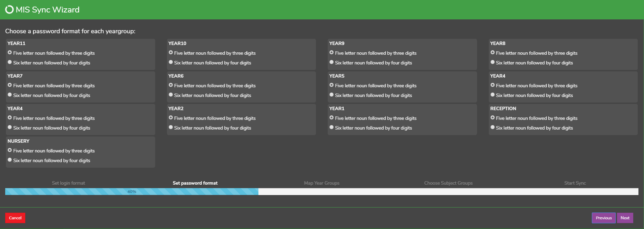Image resolution: width=644 pixels, height=229 pixels.
Task: Click the striped 40% progress bar
Action: (x=132, y=192)
